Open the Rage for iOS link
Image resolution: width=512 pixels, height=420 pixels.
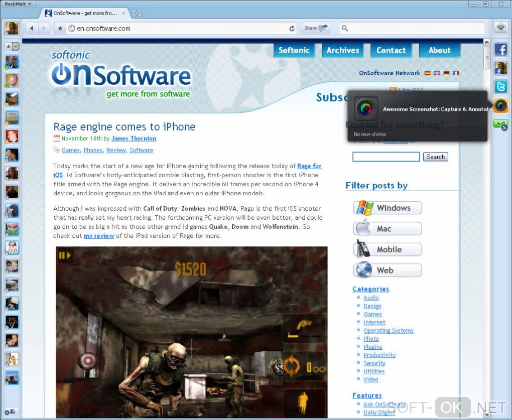(x=309, y=166)
